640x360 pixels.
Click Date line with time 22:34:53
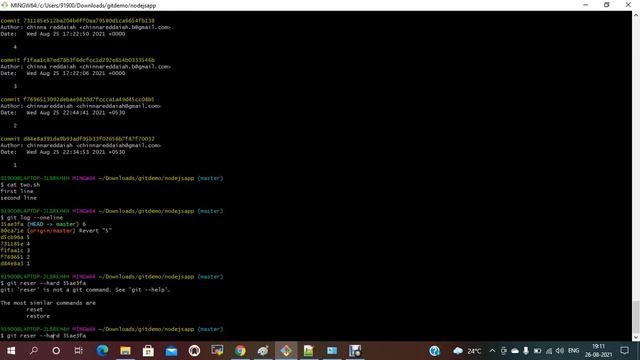click(63, 152)
